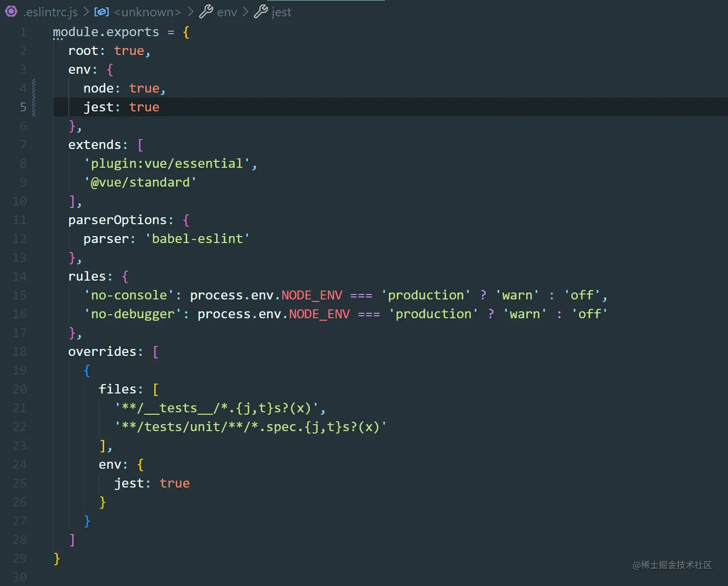This screenshot has height=586, width=728.
Task: Click the 'parserOptions' key
Action: click(x=117, y=220)
